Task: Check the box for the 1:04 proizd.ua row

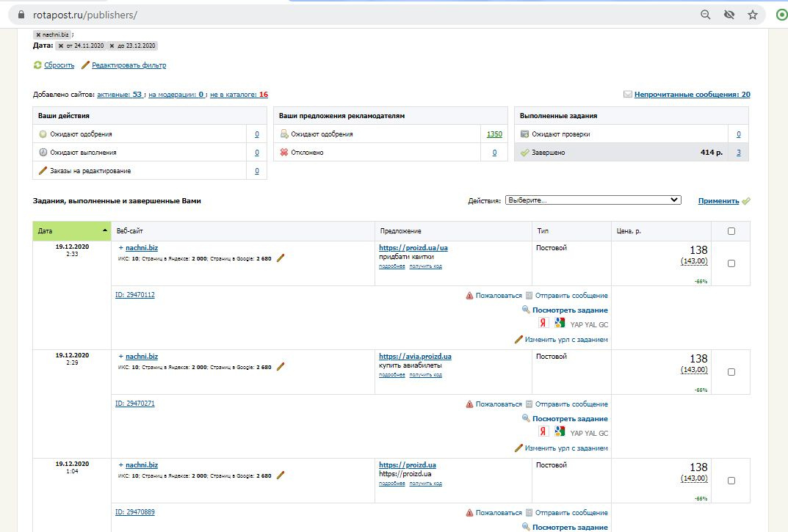Action: [731, 480]
